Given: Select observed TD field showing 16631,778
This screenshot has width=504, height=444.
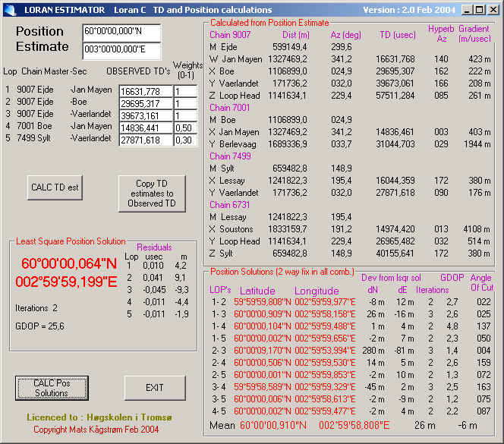Looking at the screenshot, I should (x=145, y=91).
